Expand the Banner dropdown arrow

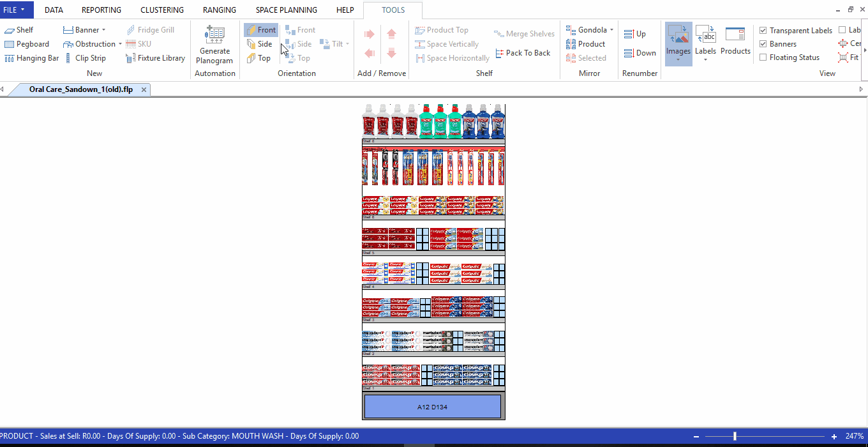[103, 30]
